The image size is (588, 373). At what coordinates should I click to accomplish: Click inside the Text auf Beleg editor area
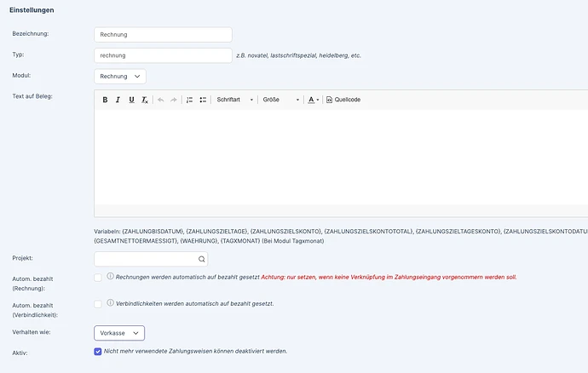pyautogui.click(x=341, y=158)
